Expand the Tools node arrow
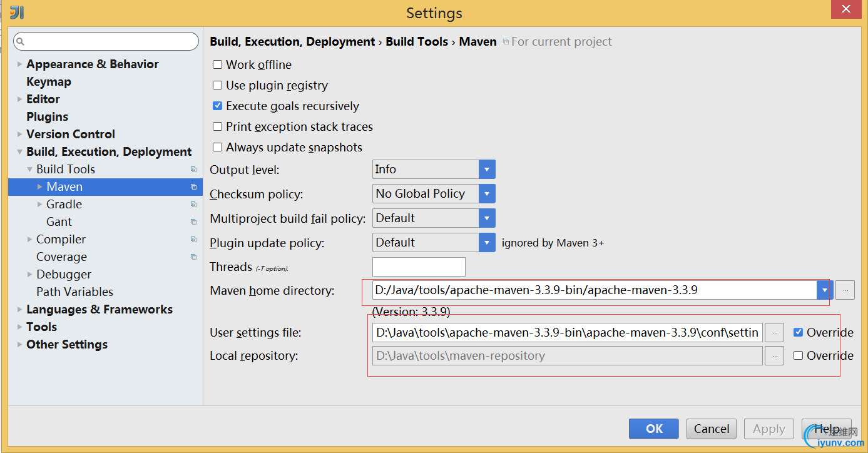This screenshot has width=868, height=453. point(20,327)
